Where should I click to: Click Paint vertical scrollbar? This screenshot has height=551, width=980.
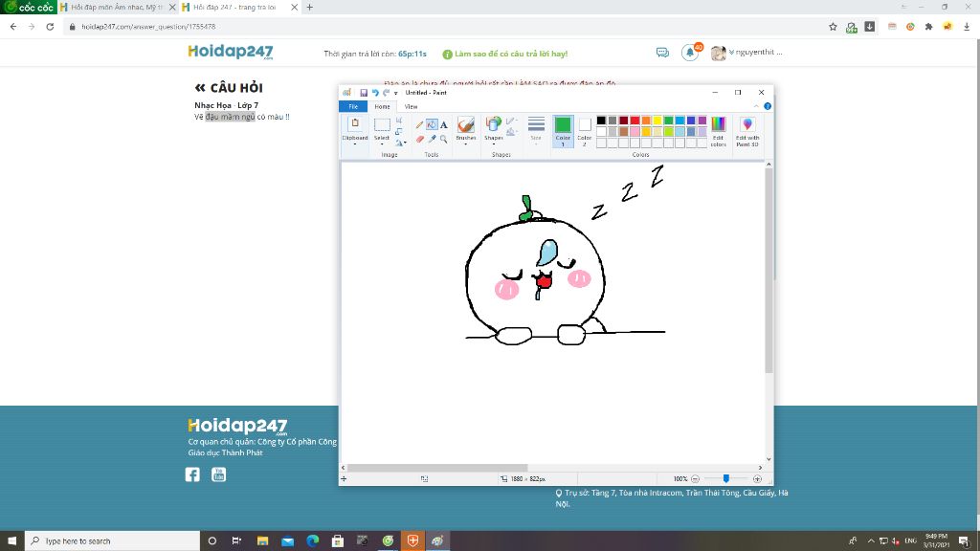768,271
